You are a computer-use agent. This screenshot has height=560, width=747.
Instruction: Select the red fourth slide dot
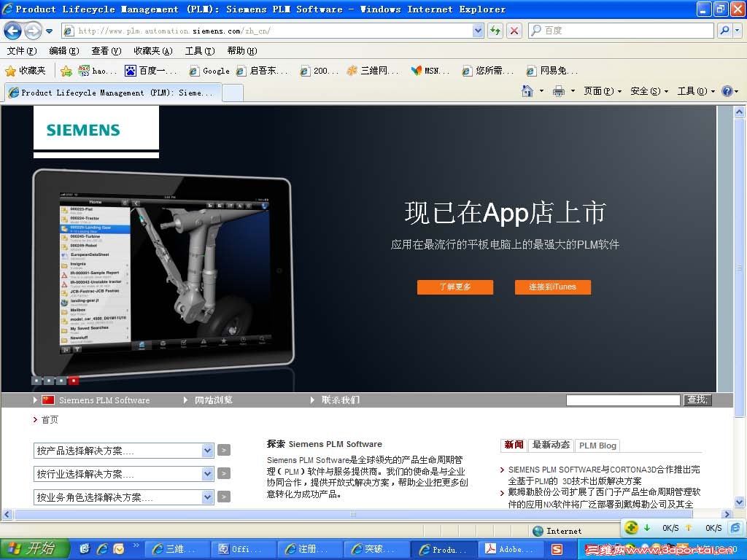click(x=74, y=381)
